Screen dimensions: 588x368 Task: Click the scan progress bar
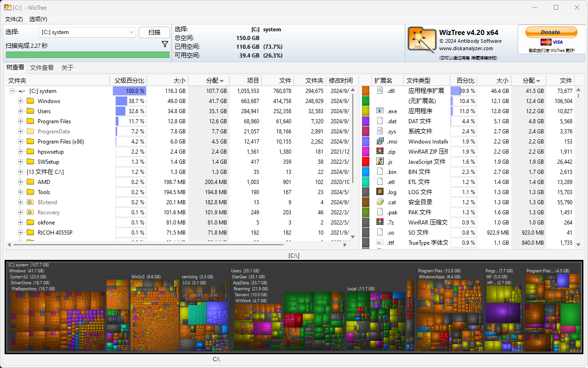coord(87,55)
